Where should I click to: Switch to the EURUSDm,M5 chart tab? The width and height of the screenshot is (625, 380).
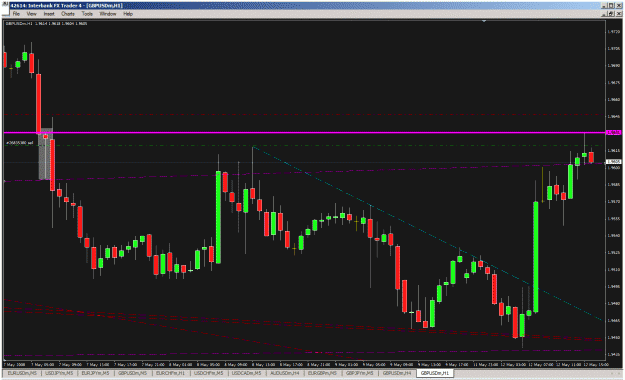click(22, 373)
